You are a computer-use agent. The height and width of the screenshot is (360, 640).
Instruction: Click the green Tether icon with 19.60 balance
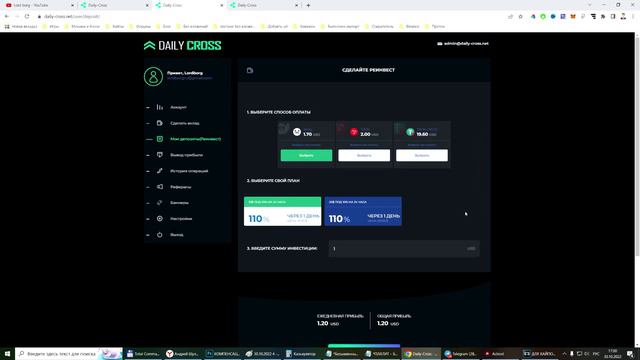[x=410, y=132]
